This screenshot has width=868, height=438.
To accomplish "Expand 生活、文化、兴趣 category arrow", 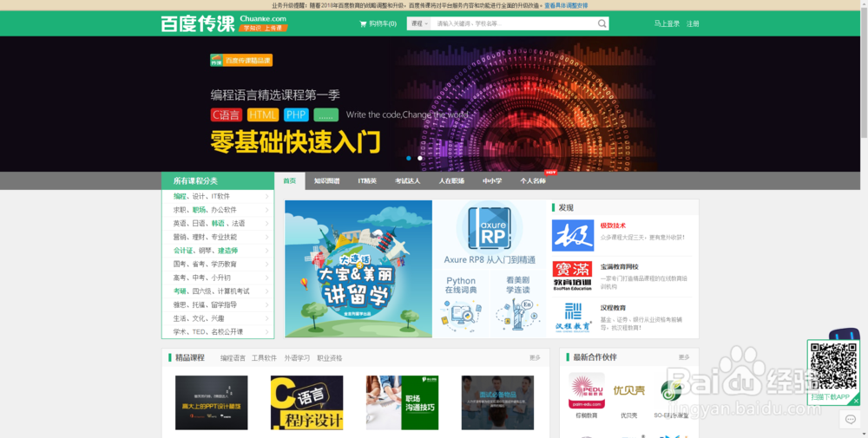I will point(266,318).
